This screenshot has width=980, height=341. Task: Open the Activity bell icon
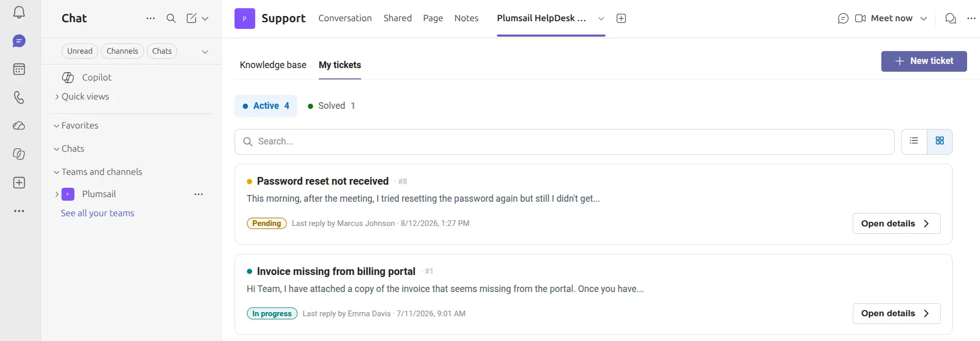coord(19,12)
